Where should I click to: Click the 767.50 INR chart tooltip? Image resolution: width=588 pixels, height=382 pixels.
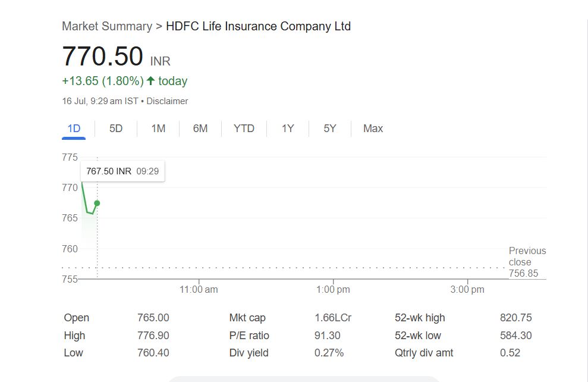pyautogui.click(x=122, y=171)
